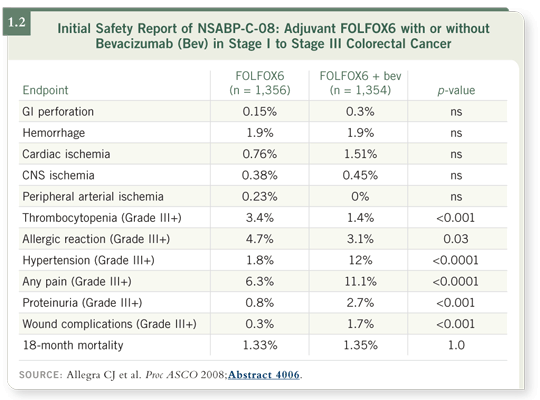Click the 1.2 figure number badge
This screenshot has height=400, width=540.
pyautogui.click(x=17, y=23)
